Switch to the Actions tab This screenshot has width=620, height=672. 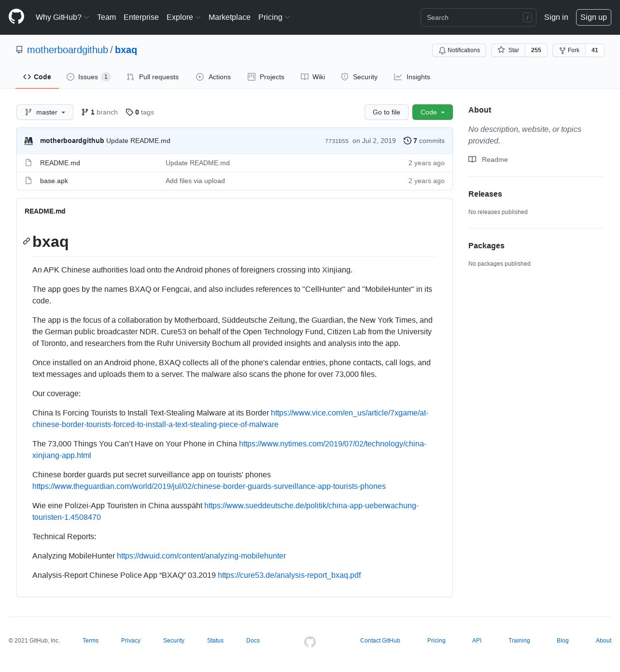[x=213, y=77]
